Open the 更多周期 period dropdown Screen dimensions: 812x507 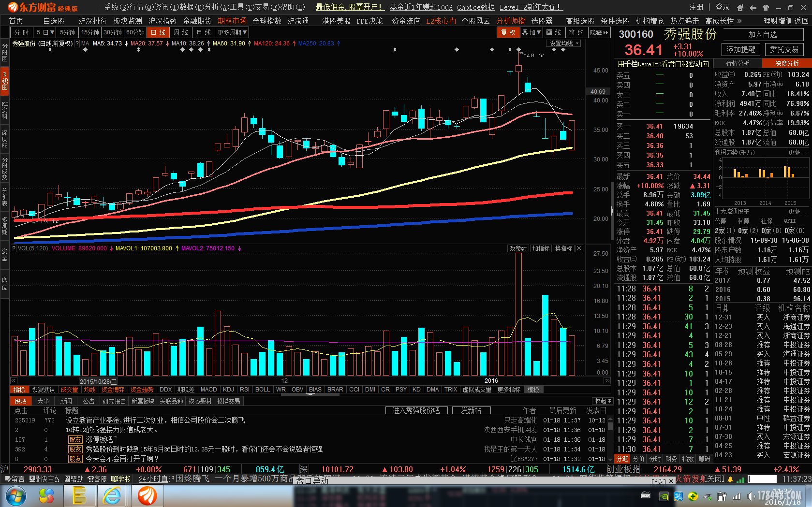point(232,32)
